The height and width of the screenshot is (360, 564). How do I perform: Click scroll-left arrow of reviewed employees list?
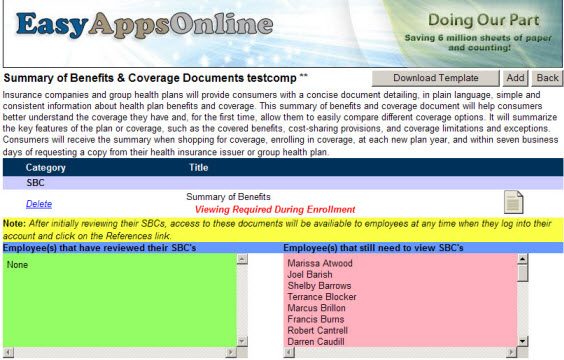coord(8,352)
